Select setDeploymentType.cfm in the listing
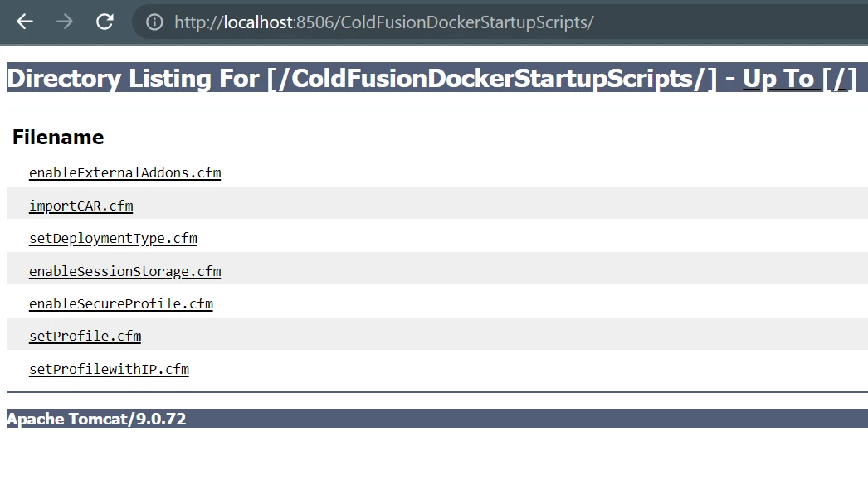Viewport: 868px width, 485px height. click(113, 239)
